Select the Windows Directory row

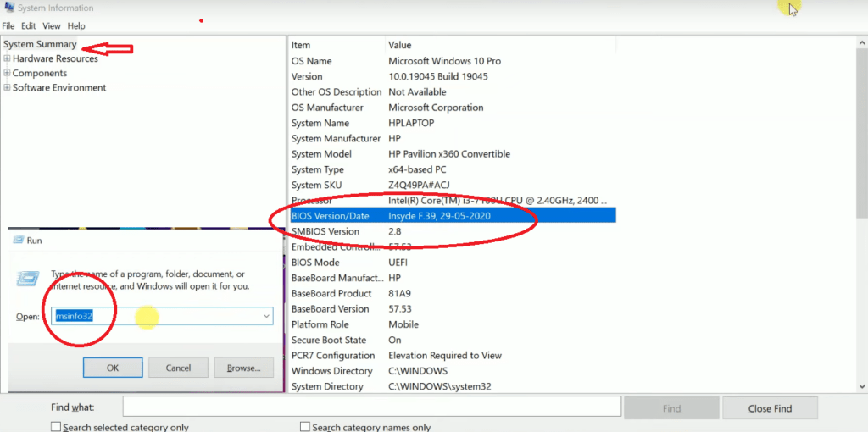point(453,371)
